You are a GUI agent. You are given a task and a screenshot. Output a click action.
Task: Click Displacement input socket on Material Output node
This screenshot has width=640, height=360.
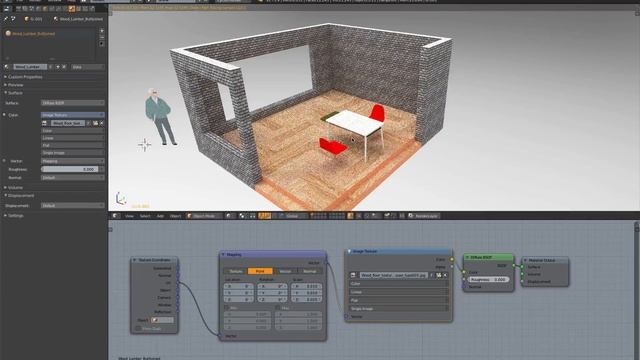point(522,282)
